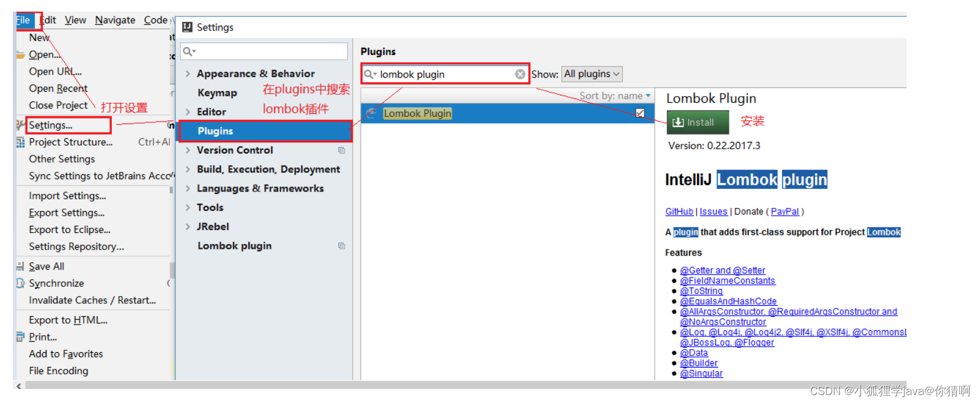Open the @Data feature link

[x=694, y=353]
